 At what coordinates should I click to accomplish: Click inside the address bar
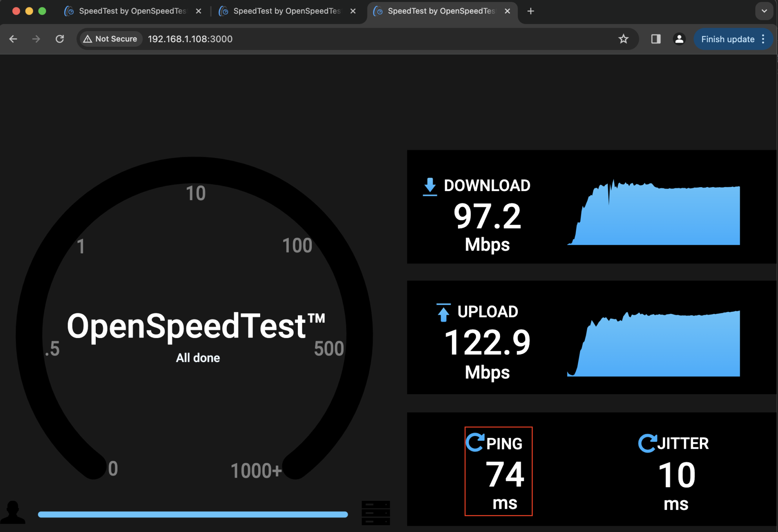(x=266, y=39)
